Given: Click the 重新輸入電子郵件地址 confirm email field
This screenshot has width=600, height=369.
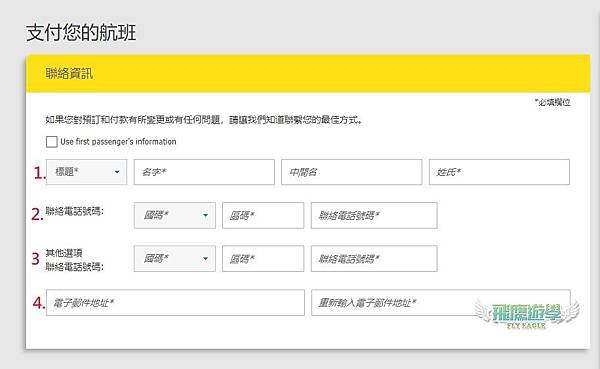Looking at the screenshot, I should point(441,303).
